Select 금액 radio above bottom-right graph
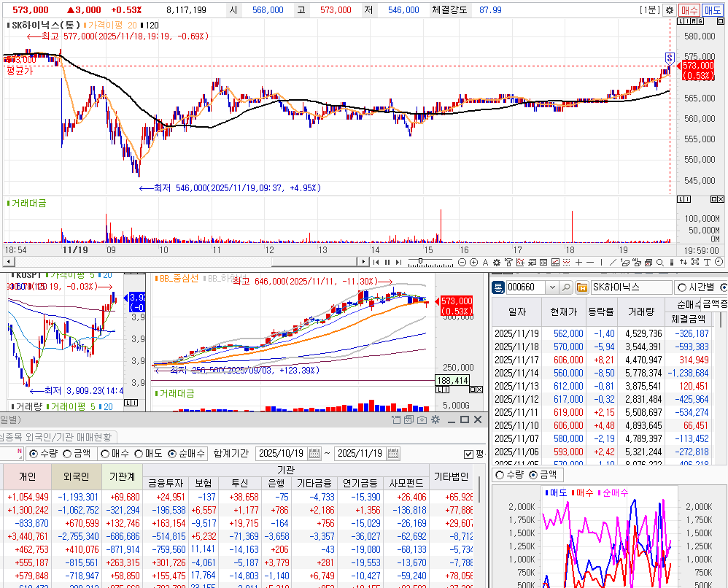The image size is (728, 588). tap(543, 475)
